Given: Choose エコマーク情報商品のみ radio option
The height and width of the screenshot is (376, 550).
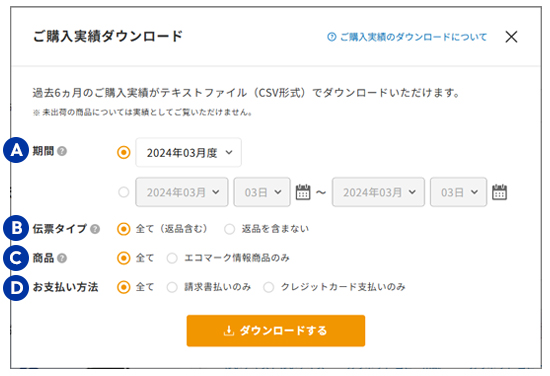Looking at the screenshot, I should click(x=172, y=258).
